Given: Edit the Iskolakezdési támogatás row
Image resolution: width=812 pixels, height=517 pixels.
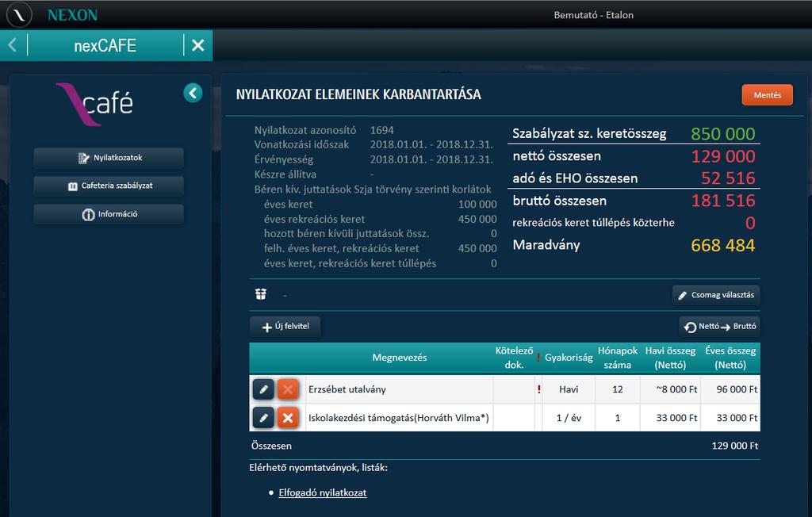Looking at the screenshot, I should 263,418.
